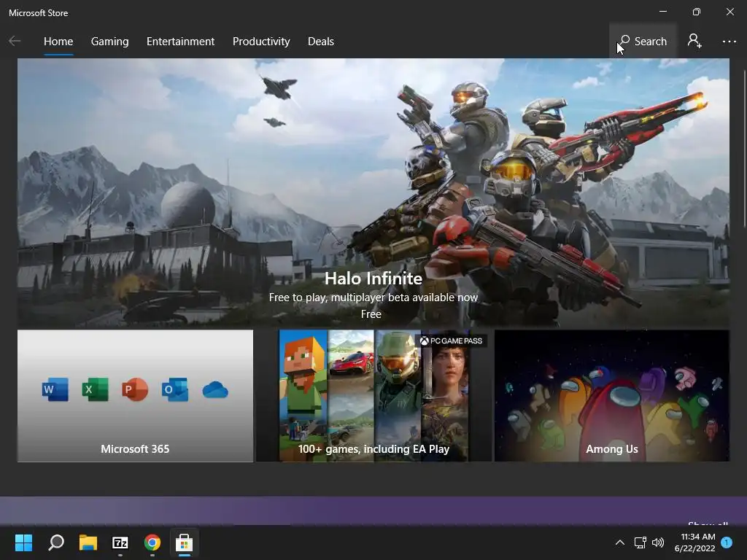Open the Windows Start menu
This screenshot has height=560, width=747.
click(23, 542)
